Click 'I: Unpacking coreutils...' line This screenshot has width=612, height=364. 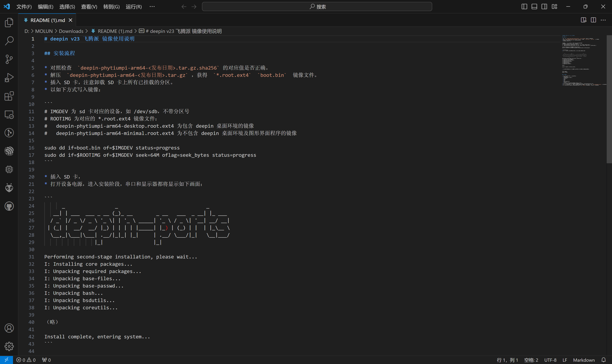coord(81,308)
